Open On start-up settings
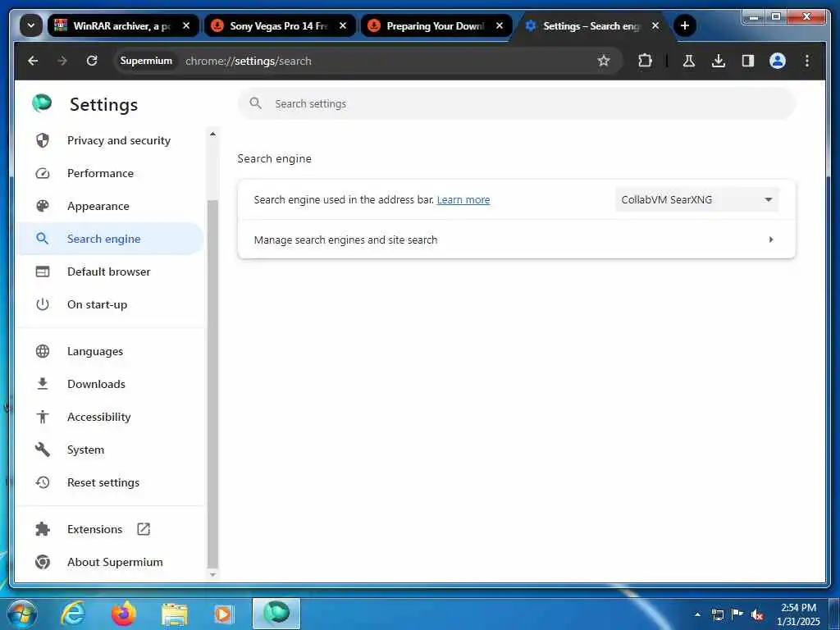This screenshot has width=840, height=630. 111,304
